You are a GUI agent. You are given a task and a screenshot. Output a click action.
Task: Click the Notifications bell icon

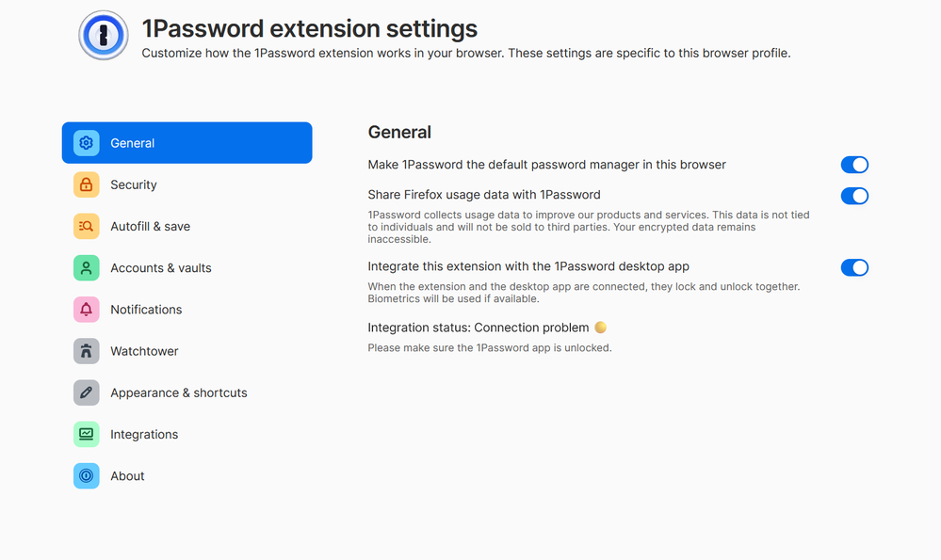tap(86, 310)
